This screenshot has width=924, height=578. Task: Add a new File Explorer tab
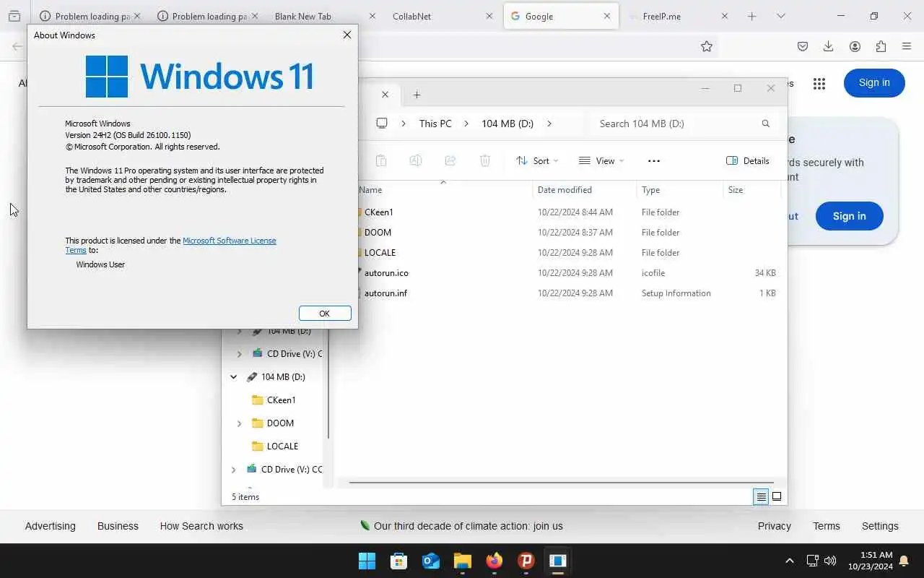[417, 95]
